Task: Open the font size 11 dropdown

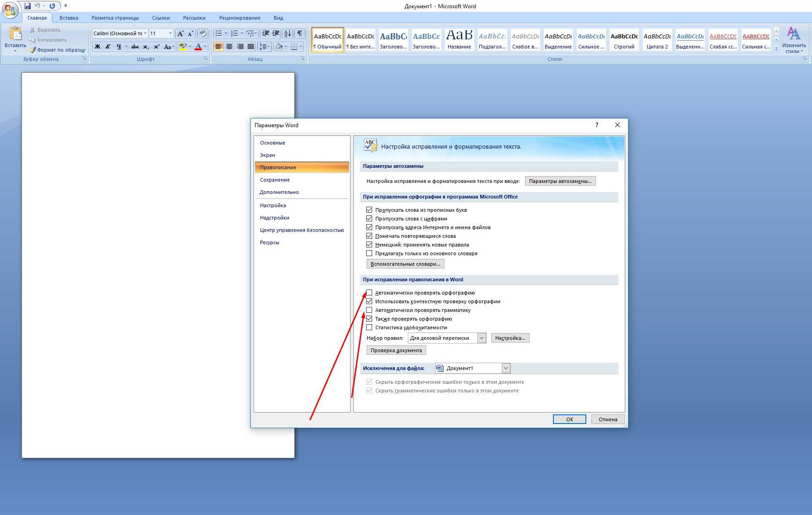Action: point(170,33)
